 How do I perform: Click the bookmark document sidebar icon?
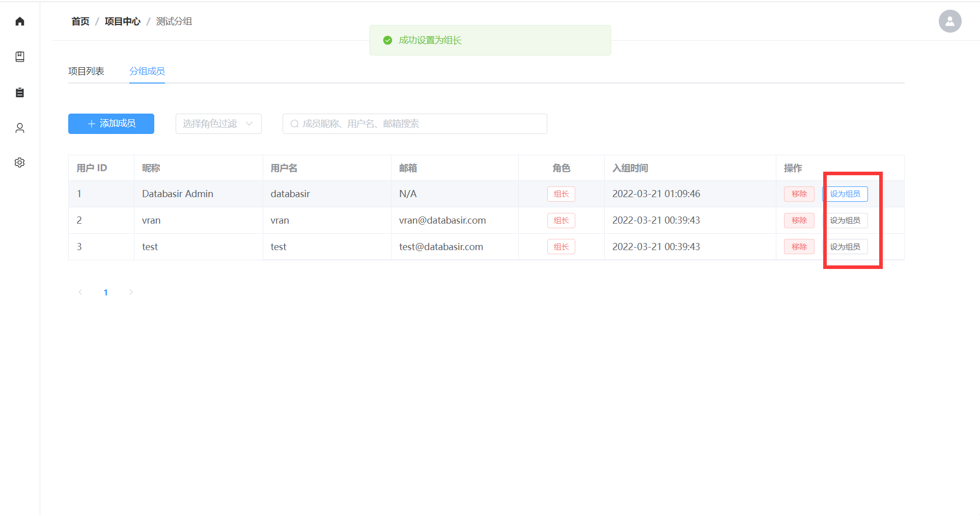(x=20, y=57)
